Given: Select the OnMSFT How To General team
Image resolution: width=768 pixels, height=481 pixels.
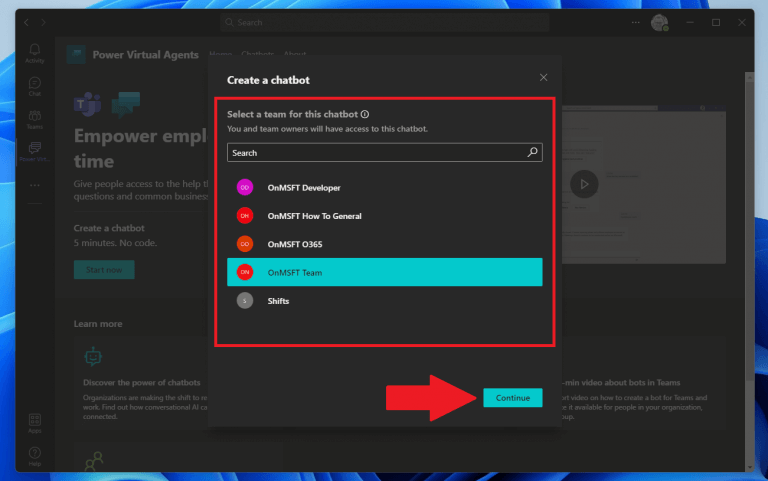Looking at the screenshot, I should click(384, 216).
